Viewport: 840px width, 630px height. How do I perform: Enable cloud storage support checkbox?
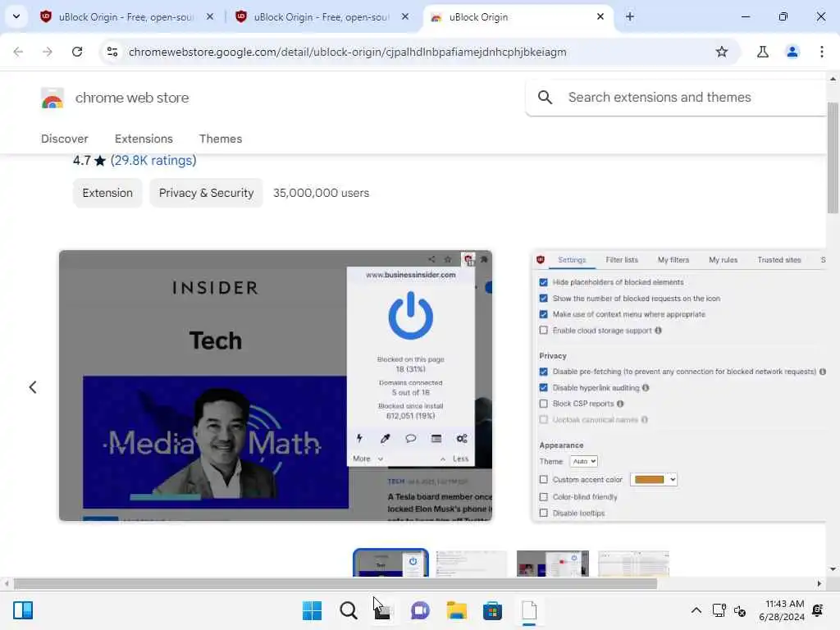click(x=543, y=331)
